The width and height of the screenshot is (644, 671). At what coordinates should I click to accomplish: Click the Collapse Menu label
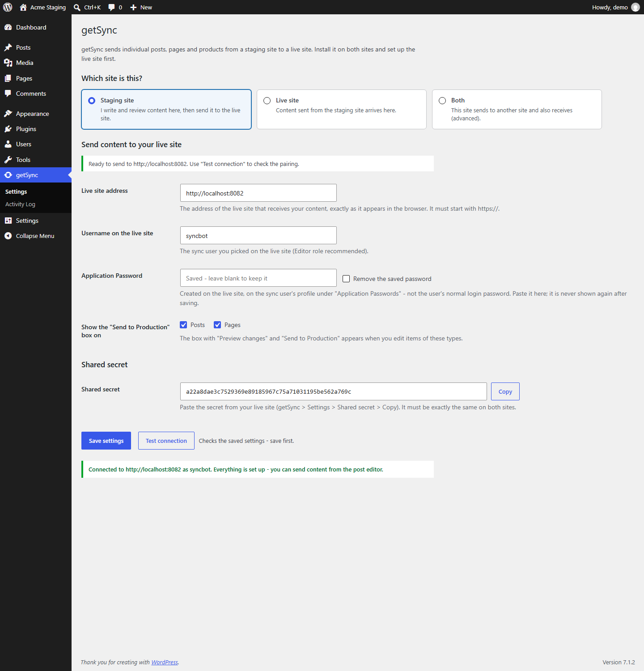click(x=35, y=236)
